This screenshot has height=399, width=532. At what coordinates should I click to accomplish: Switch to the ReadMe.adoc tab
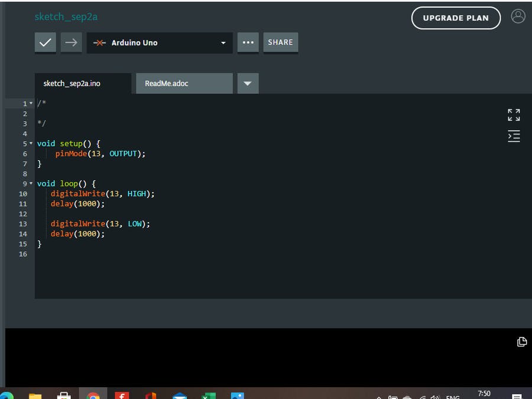184,83
